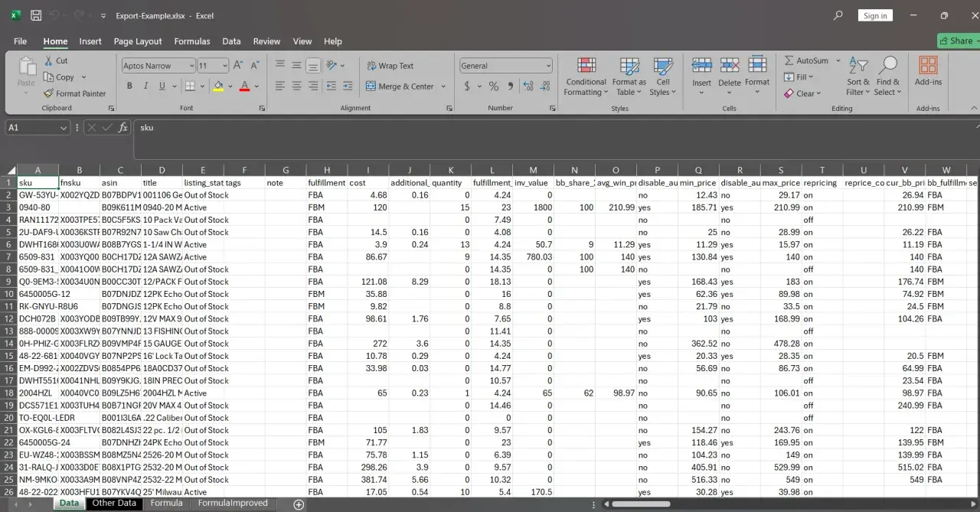Activate Format Painter brush
The image size is (980, 512).
(48, 93)
